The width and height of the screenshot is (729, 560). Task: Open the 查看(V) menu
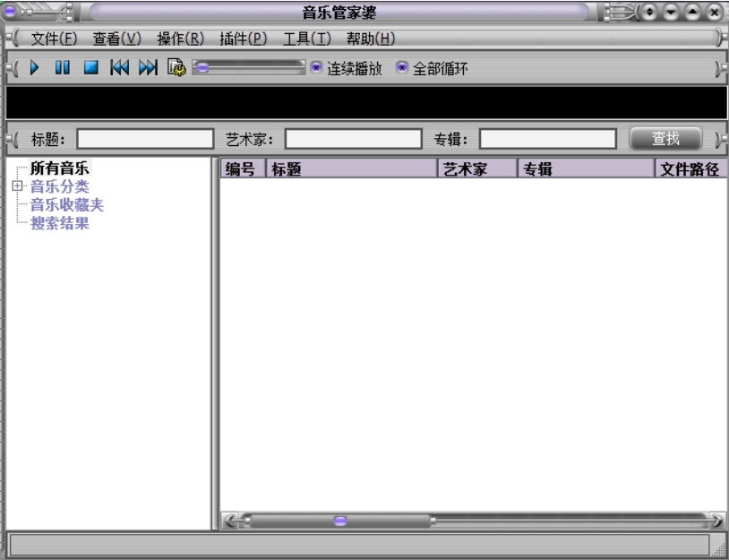[116, 39]
